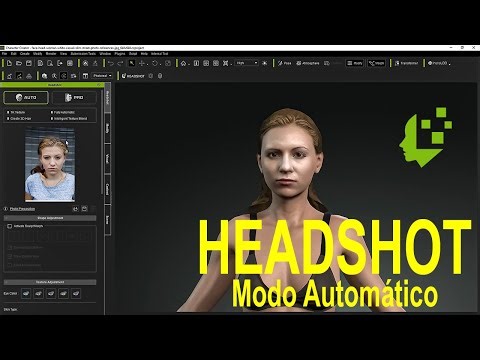Viewport: 480px width, 360px height.
Task: Open the Pixelated render mode dropdown
Action: tap(102, 76)
